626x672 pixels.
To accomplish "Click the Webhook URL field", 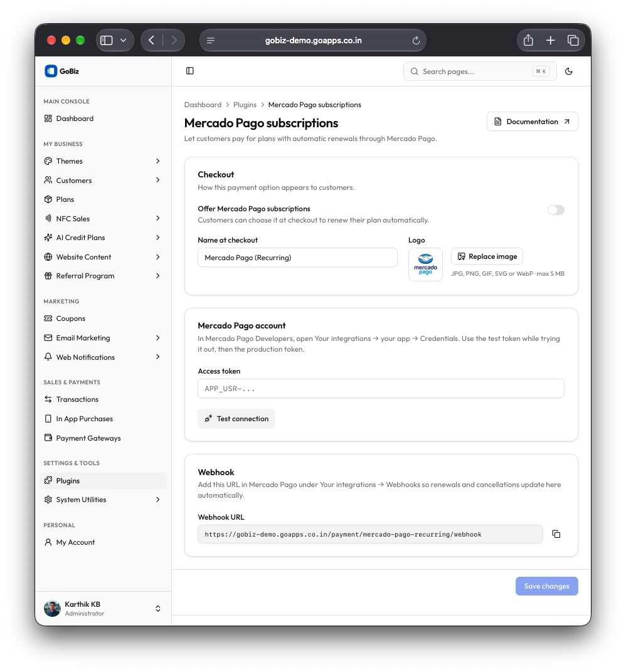I will (370, 534).
